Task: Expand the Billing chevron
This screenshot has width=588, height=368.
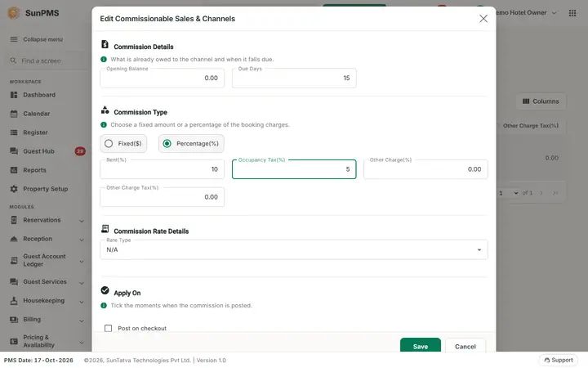Action: [82, 321]
